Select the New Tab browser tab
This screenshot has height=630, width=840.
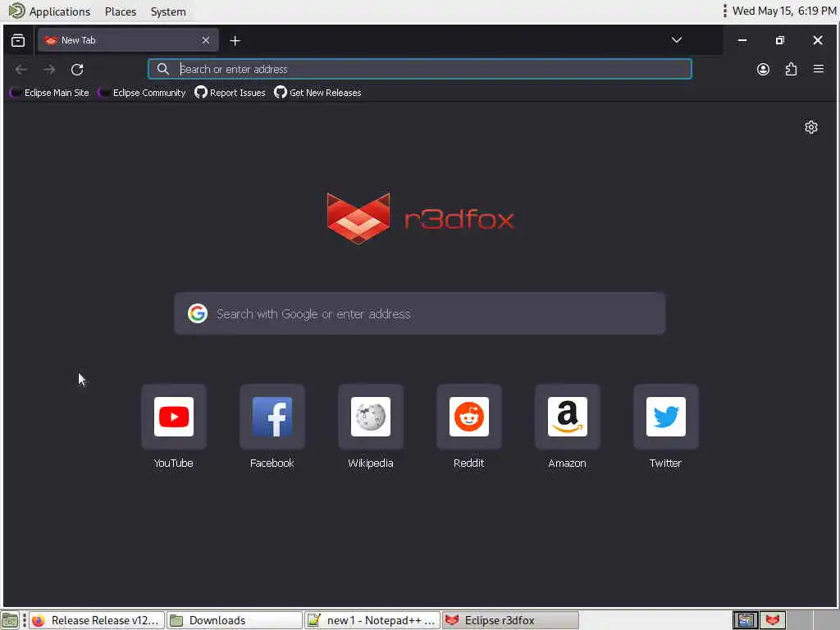click(128, 40)
